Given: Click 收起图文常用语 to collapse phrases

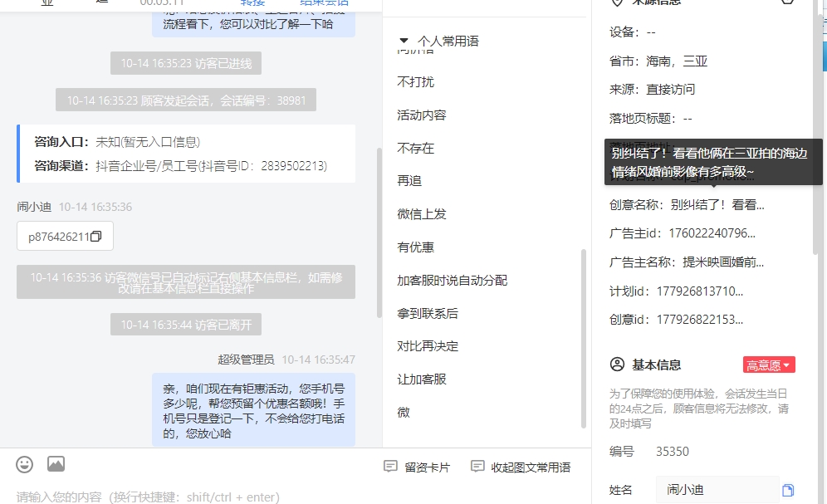Looking at the screenshot, I should pyautogui.click(x=521, y=467).
